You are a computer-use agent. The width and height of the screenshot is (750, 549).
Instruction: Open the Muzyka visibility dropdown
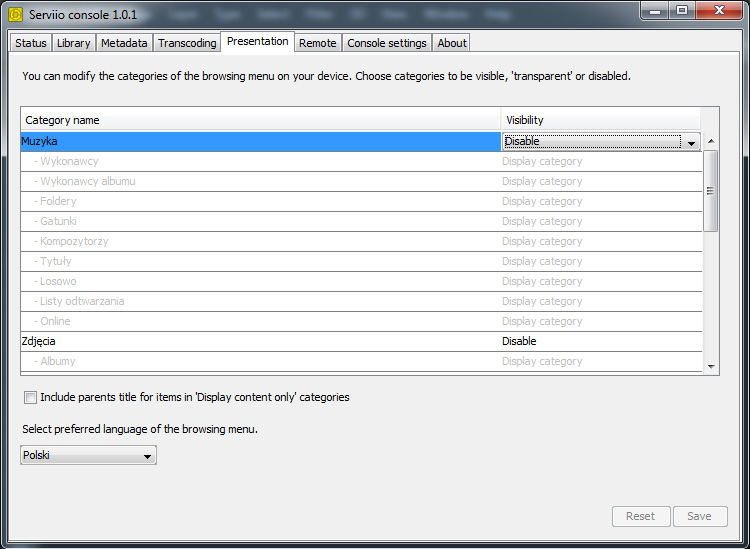601,142
